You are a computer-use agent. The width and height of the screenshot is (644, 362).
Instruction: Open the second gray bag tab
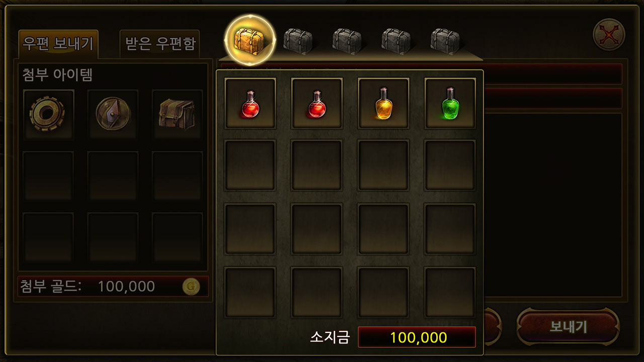tap(298, 41)
